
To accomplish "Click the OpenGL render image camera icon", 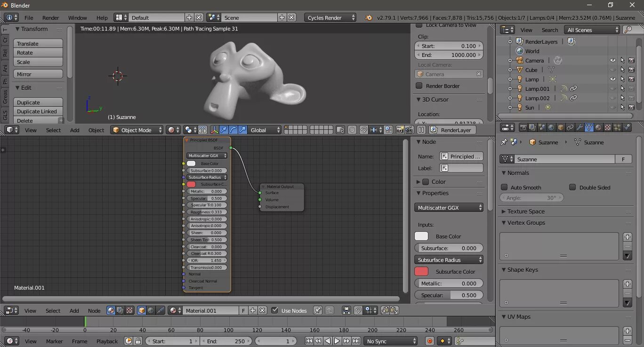I will point(400,130).
